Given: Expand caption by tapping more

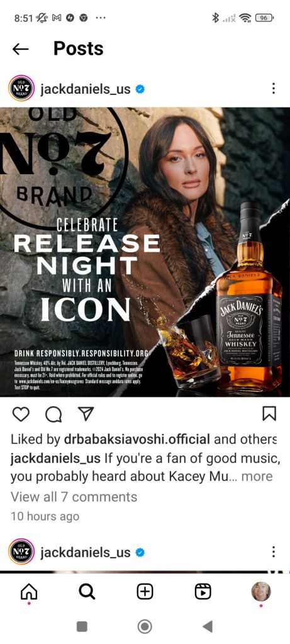Looking at the screenshot, I should 257,477.
